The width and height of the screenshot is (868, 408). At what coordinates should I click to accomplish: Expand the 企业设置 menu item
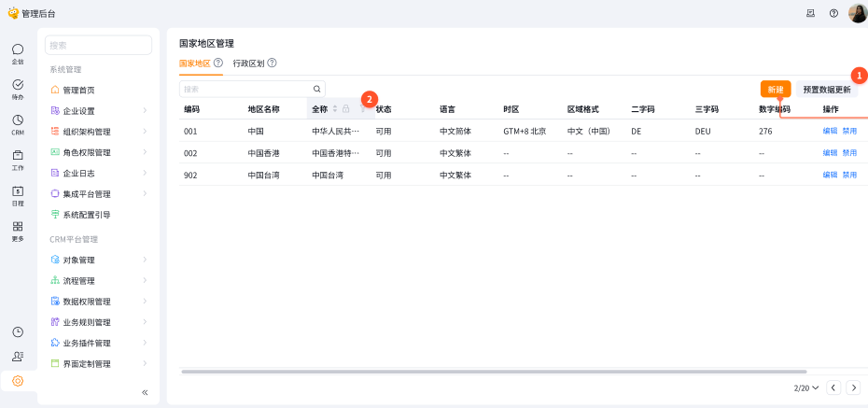[98, 111]
